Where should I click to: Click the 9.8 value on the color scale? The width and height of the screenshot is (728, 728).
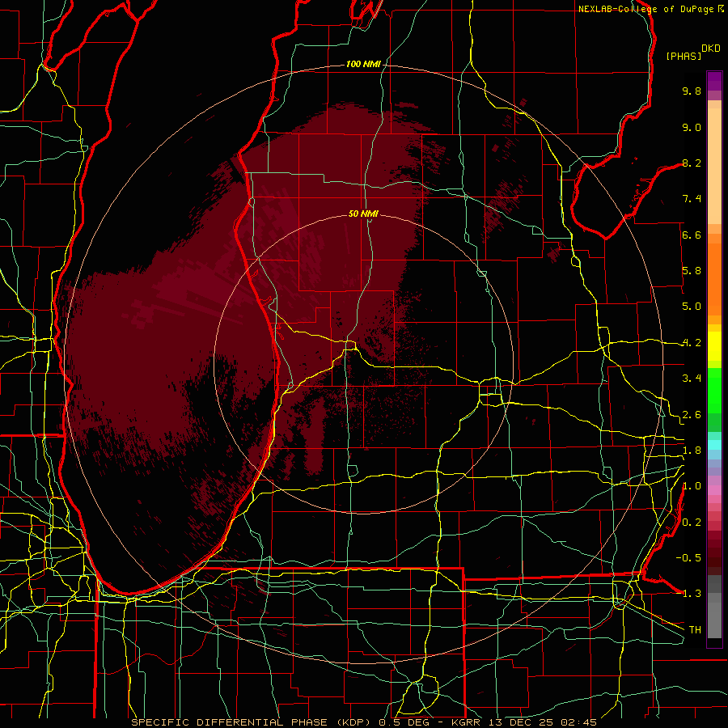[x=692, y=91]
